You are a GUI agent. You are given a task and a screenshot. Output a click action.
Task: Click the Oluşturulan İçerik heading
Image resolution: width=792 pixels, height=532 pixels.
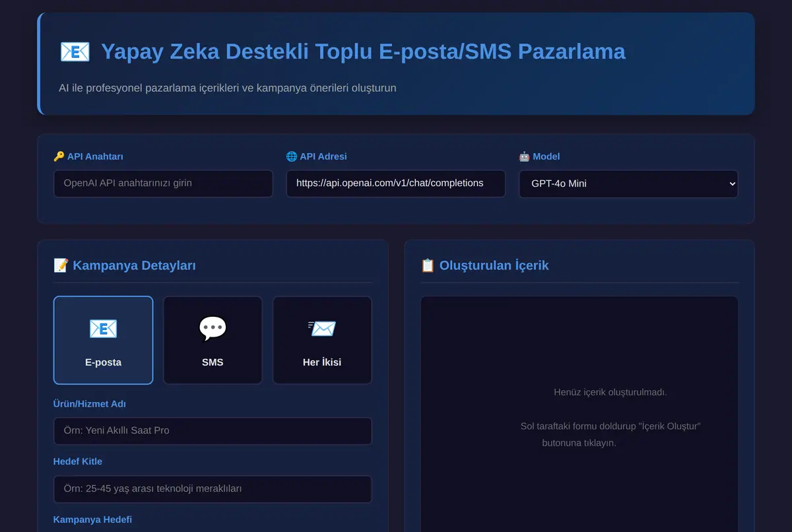pos(494,265)
